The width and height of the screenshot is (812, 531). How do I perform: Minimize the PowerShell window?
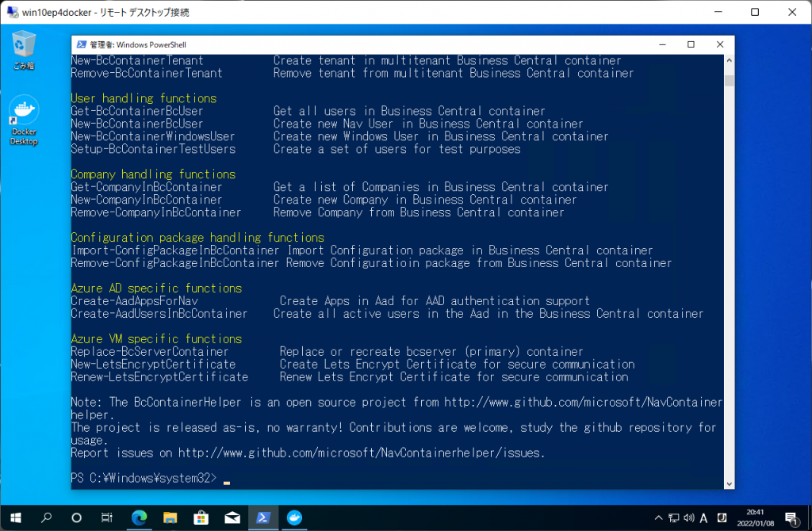(662, 44)
